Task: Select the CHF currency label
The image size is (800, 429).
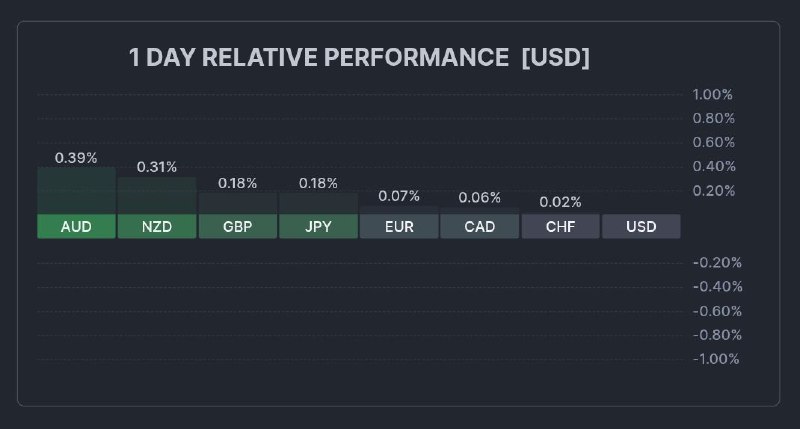Action: tap(560, 227)
